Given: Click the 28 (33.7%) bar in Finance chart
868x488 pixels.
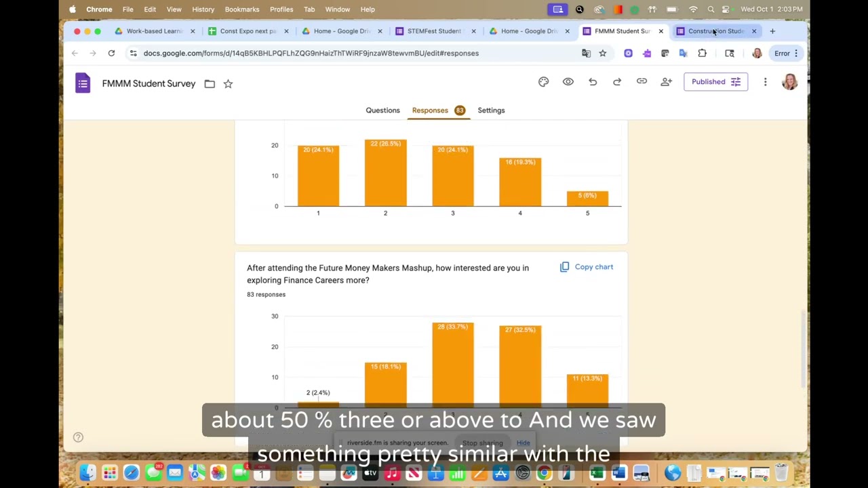Looking at the screenshot, I should point(453,365).
